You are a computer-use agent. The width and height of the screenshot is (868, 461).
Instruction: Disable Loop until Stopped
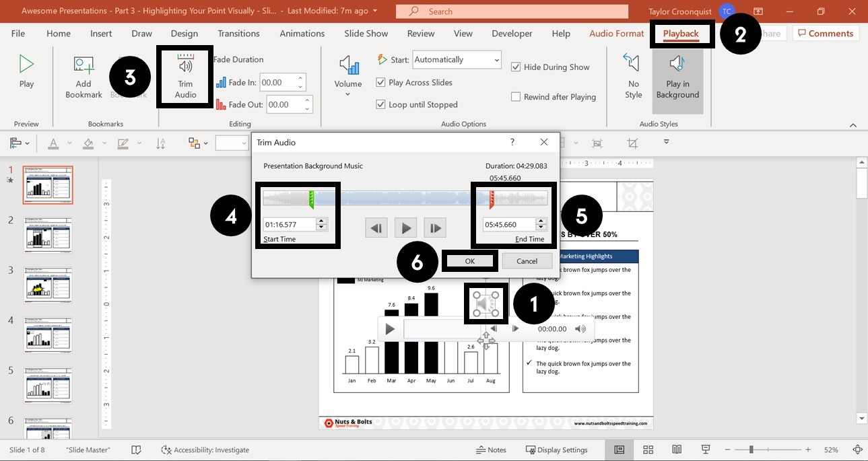[380, 104]
